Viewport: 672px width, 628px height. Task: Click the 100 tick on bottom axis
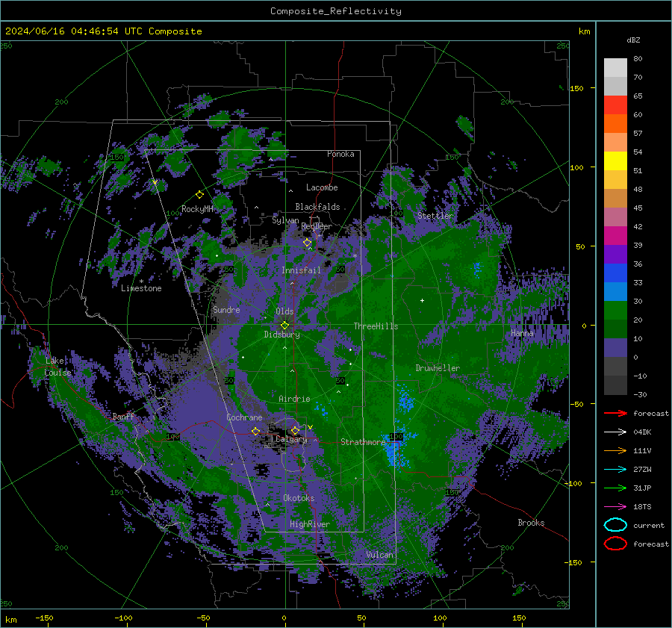click(440, 618)
